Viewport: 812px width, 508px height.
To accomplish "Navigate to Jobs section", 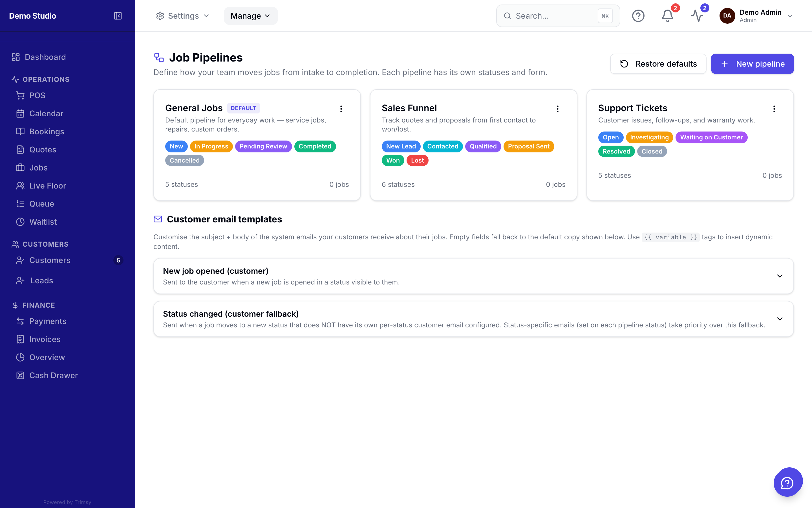I will click(38, 168).
